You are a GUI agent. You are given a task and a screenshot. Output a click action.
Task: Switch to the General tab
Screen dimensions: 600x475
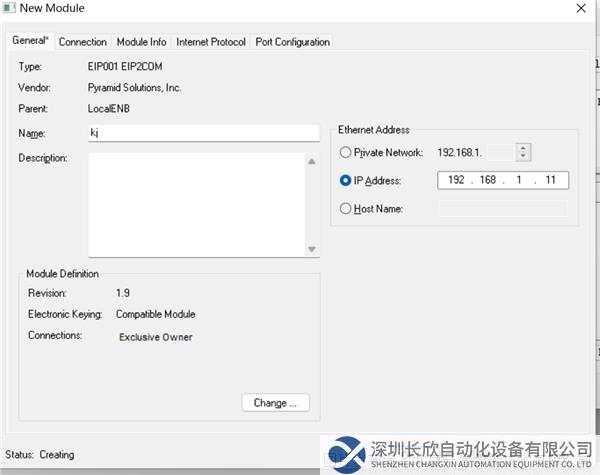coord(30,41)
